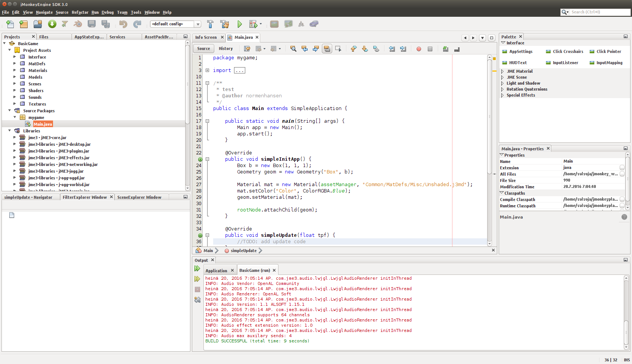Click the Shift Line Right icon
Image resolution: width=632 pixels, height=364 pixels.
403,49
